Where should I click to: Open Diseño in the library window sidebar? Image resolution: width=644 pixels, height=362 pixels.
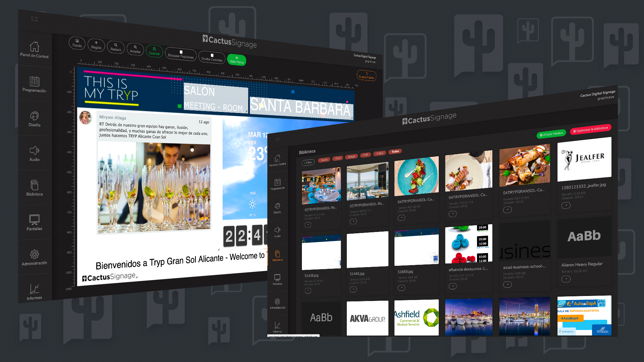click(277, 208)
